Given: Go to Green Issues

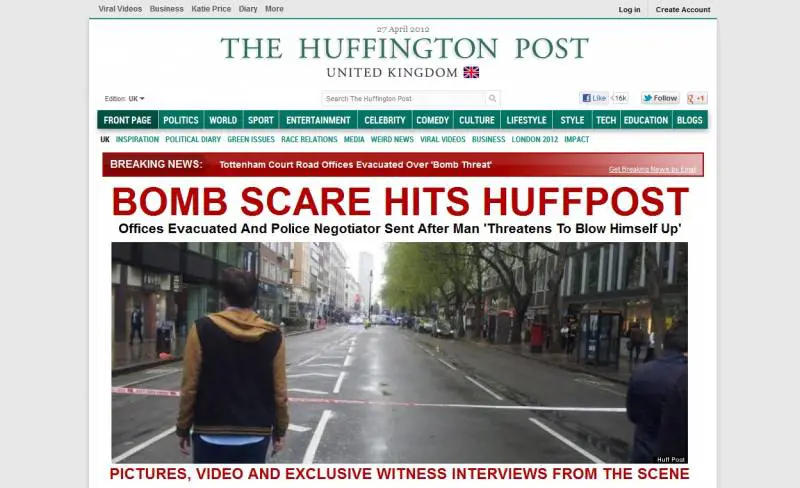Looking at the screenshot, I should pyautogui.click(x=251, y=139).
